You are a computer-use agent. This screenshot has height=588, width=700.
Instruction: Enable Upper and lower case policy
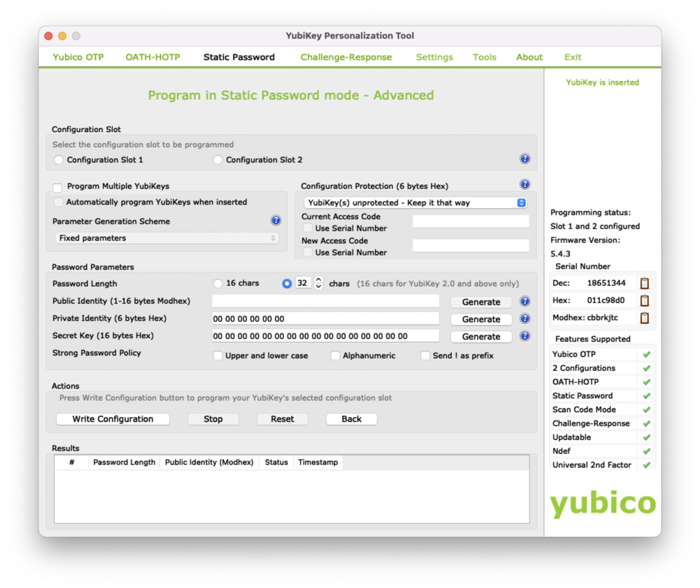218,356
